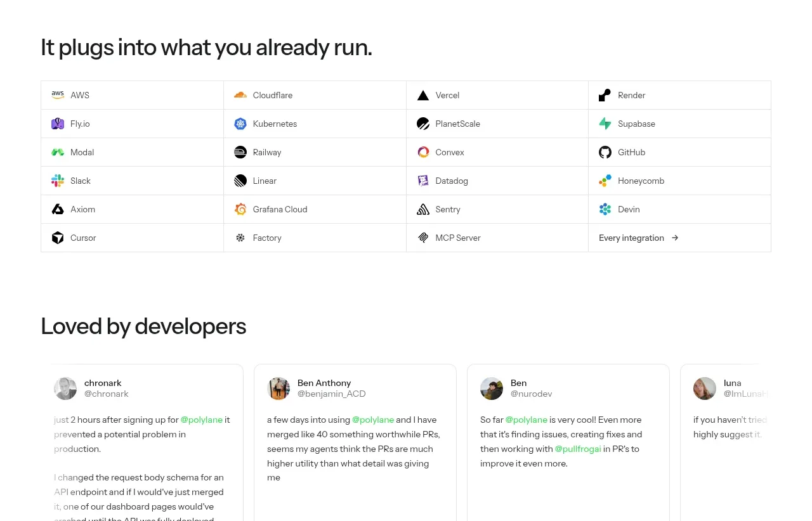Click the Axiom triangle icon

58,209
